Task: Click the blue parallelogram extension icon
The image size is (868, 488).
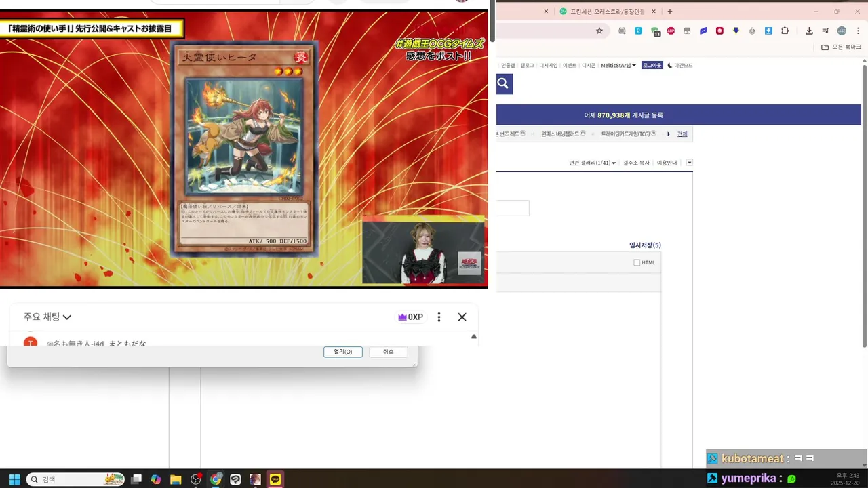Action: click(703, 30)
